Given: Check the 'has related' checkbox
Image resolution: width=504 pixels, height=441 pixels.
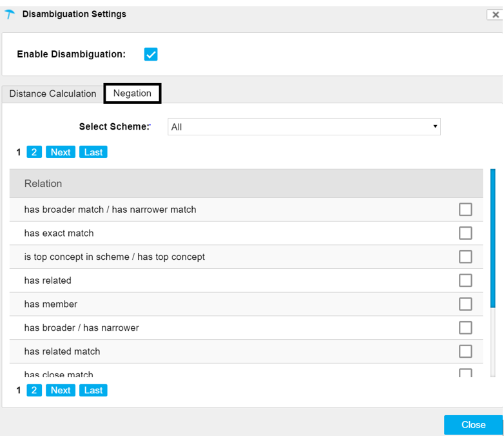Looking at the screenshot, I should (x=465, y=280).
